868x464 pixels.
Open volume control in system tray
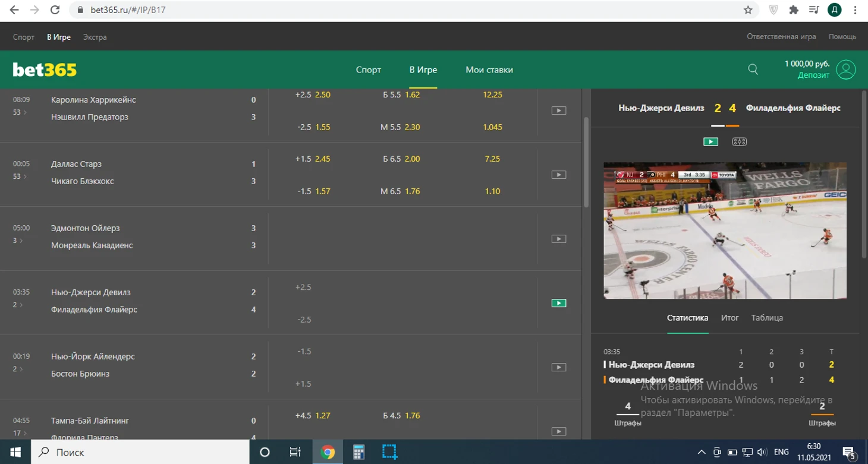(x=762, y=453)
